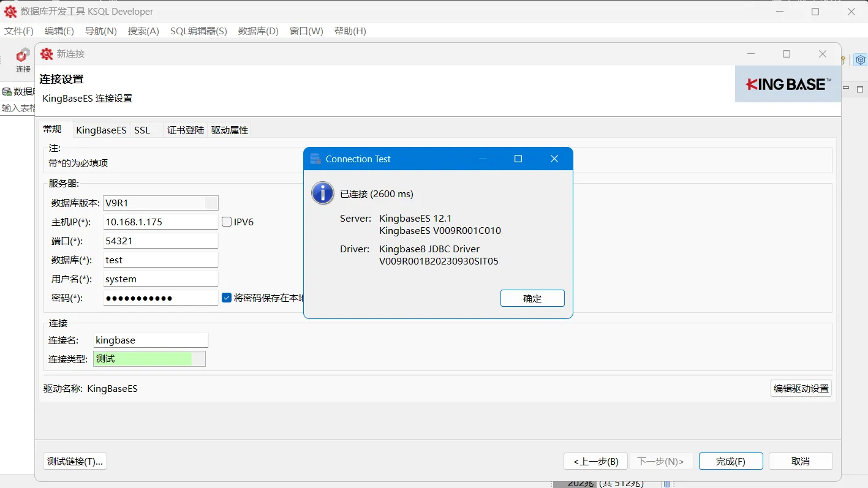Click the blue perspective cube icon at top right
The width and height of the screenshot is (868, 488).
pyautogui.click(x=860, y=60)
